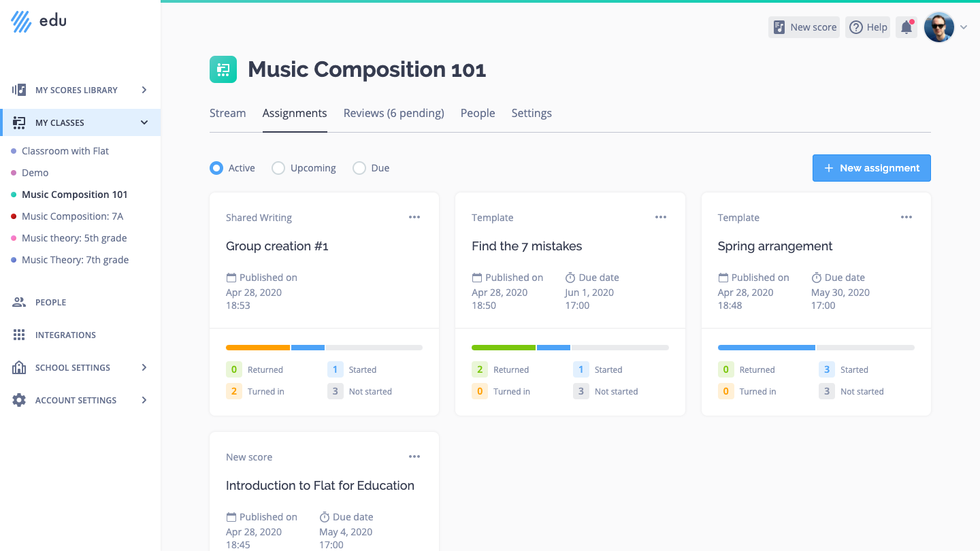Click the New assignment button

(872, 168)
